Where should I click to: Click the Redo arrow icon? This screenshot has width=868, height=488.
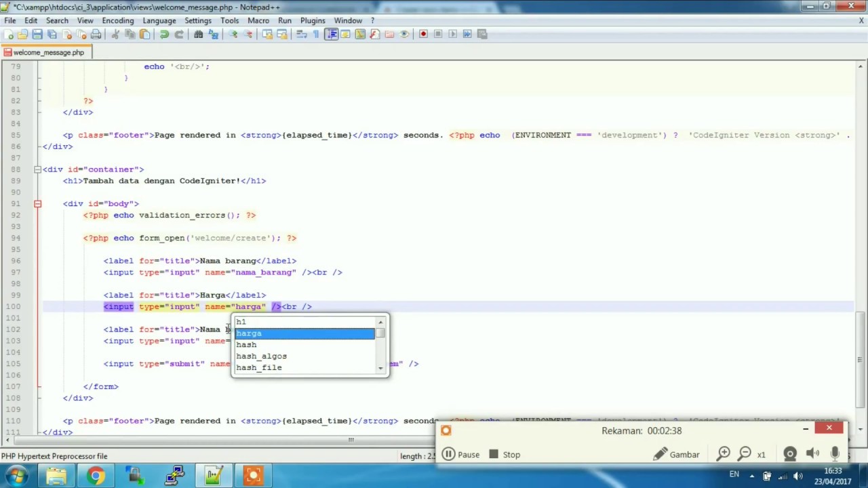click(x=179, y=35)
